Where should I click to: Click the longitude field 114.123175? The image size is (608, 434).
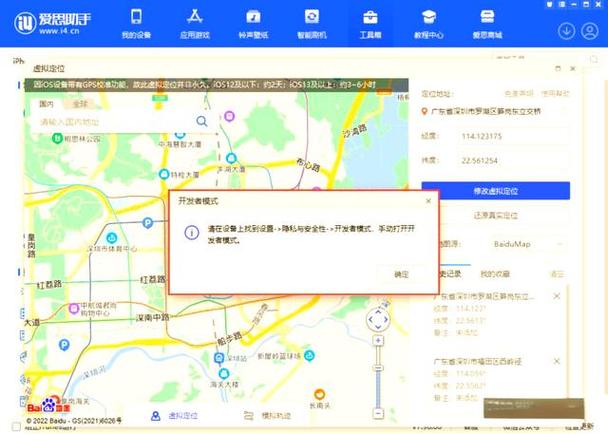(x=514, y=136)
